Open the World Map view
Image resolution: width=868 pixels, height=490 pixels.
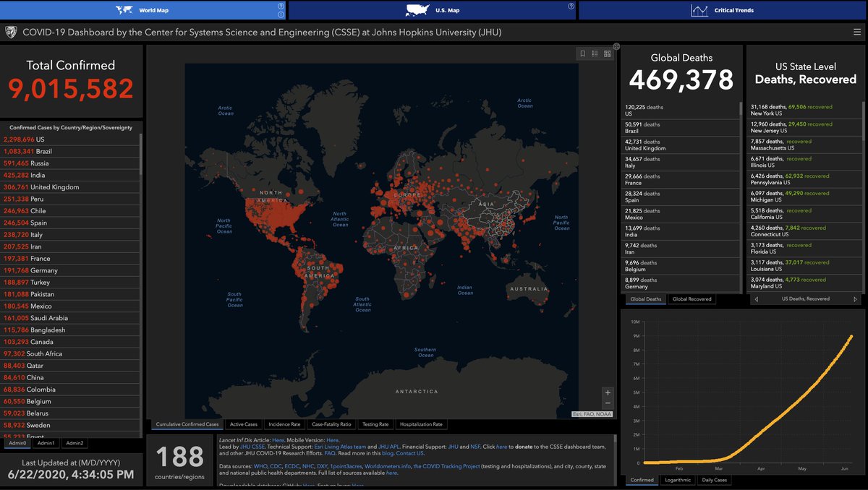coord(143,10)
